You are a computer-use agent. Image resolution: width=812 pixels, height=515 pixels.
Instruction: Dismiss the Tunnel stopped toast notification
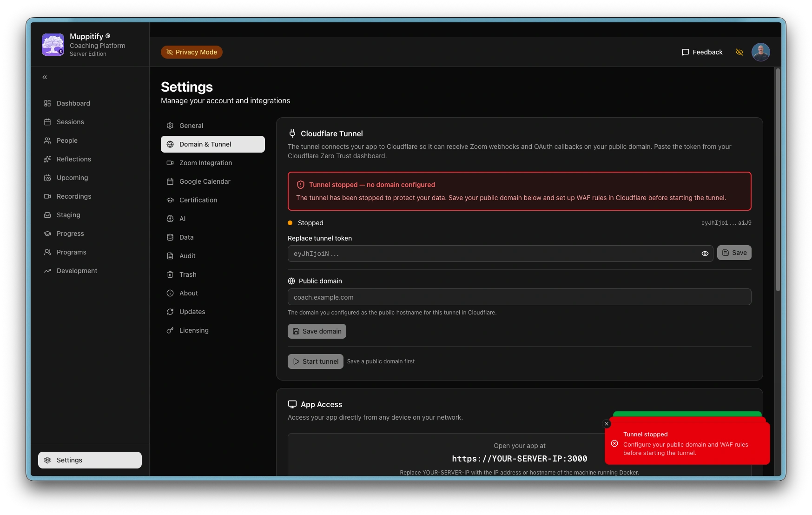(x=607, y=424)
